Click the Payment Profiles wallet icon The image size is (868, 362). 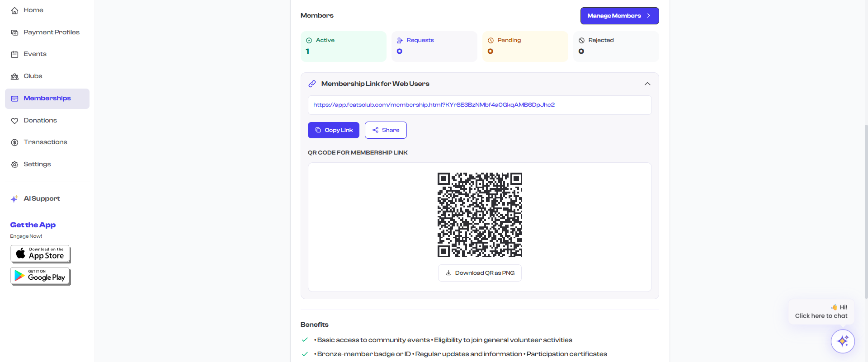point(14,33)
